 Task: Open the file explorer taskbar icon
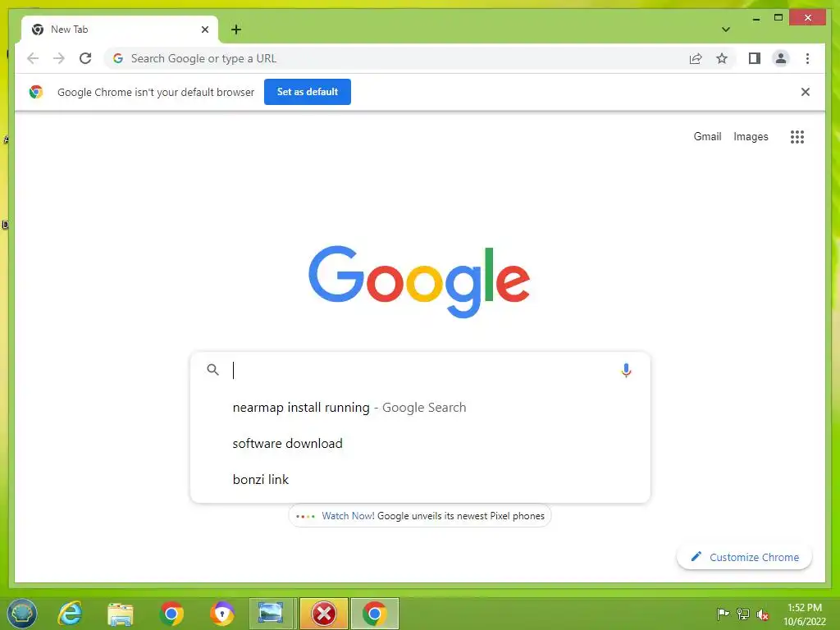pos(121,614)
